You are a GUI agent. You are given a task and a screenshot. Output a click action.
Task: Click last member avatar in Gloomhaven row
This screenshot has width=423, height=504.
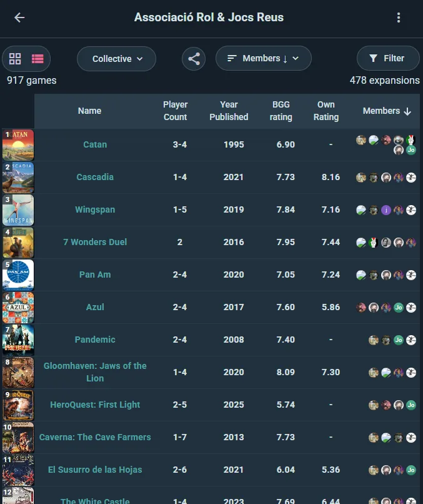[x=411, y=373]
